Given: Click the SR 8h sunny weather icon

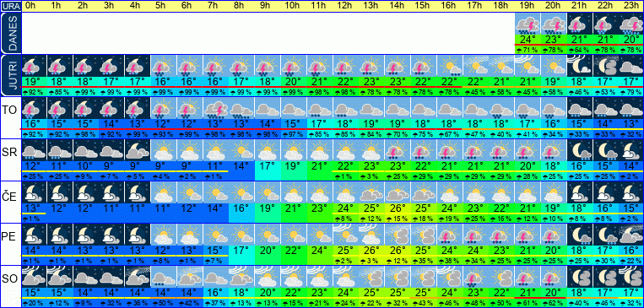Looking at the screenshot, I should 241,150.
